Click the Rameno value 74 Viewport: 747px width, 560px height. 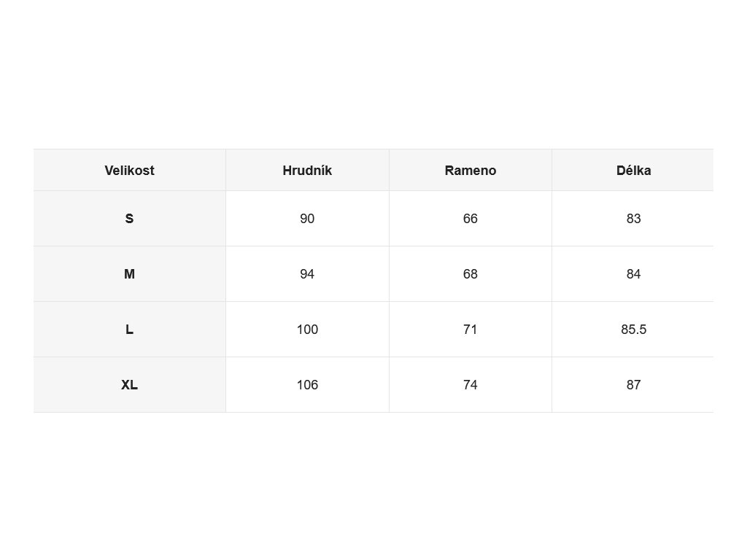[471, 385]
